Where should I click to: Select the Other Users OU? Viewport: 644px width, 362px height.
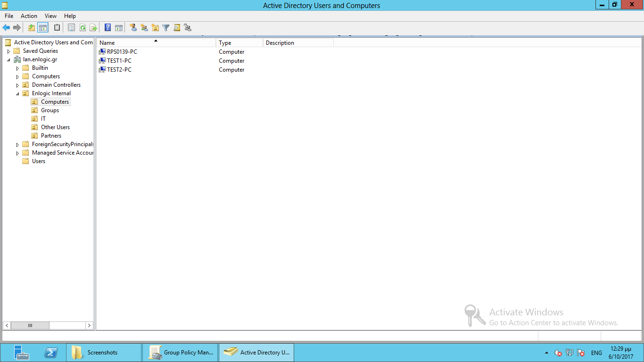pos(55,127)
